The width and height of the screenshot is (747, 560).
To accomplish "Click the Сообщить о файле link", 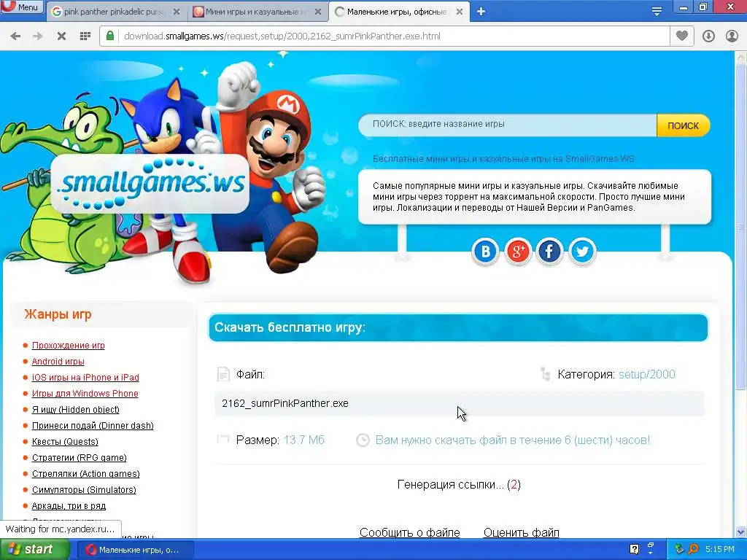I will 410,532.
